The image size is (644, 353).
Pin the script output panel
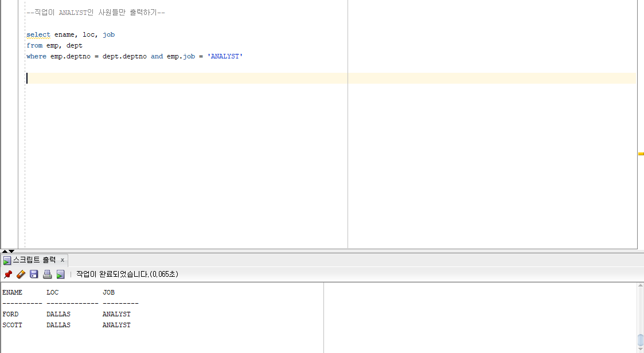(8, 274)
